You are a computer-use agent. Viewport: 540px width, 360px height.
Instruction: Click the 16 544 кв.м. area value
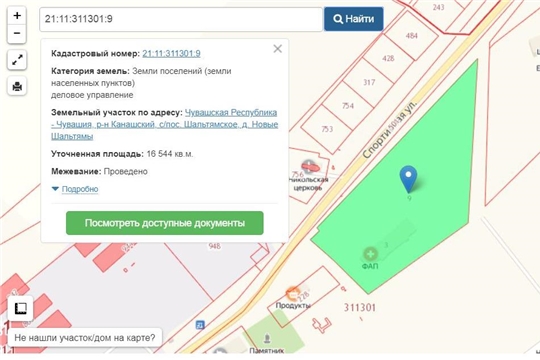(x=170, y=154)
